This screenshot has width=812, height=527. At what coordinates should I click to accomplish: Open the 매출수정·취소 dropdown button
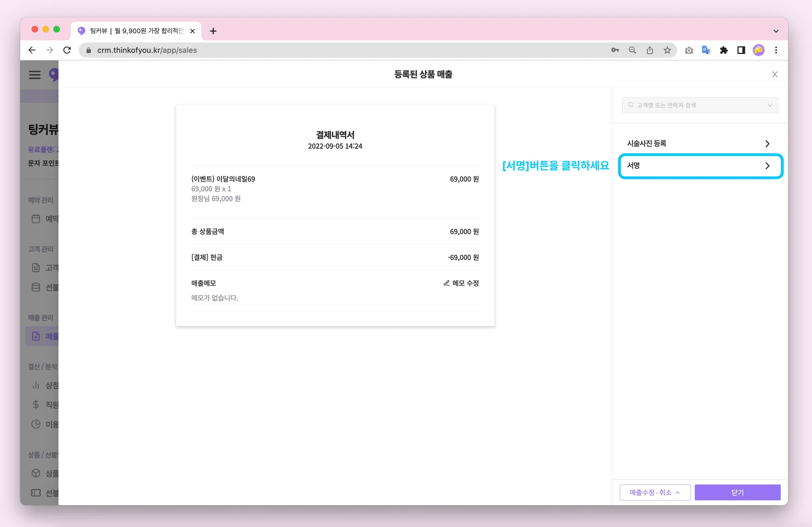click(655, 492)
